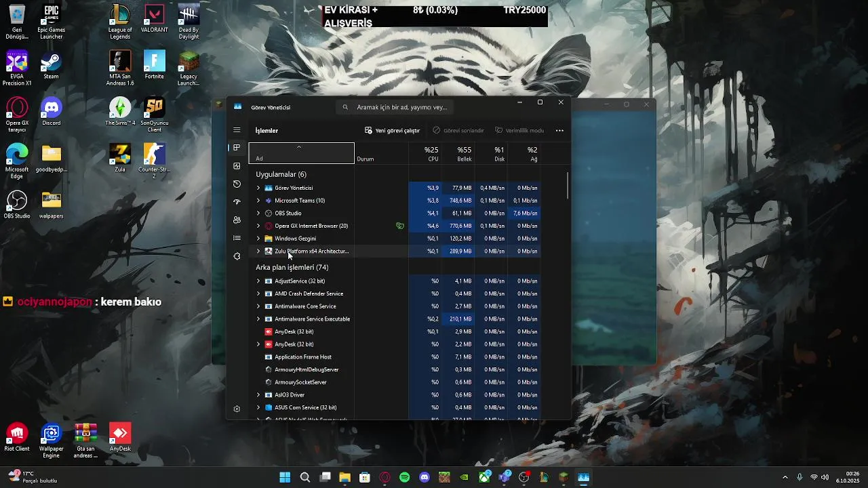Viewport: 868px width, 488px height.
Task: Expand the AMD Crash Defender Service row
Action: point(258,293)
